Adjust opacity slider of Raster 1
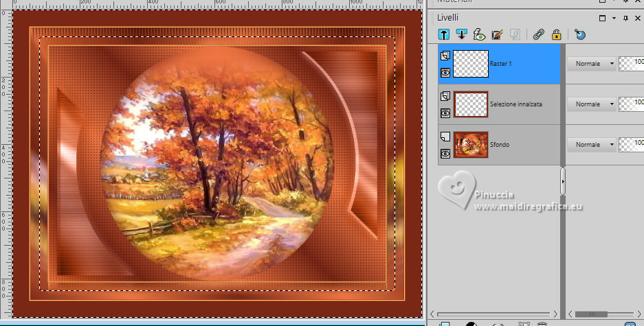Viewport: 644px width, 326px height. point(631,64)
